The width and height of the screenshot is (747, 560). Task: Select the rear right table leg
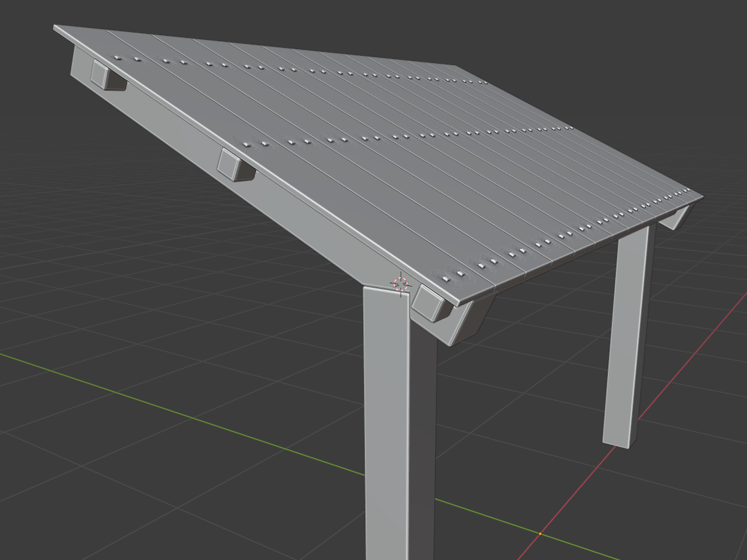pos(628,336)
